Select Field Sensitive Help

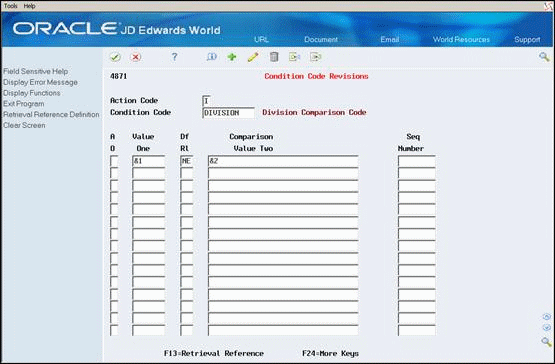(x=35, y=71)
